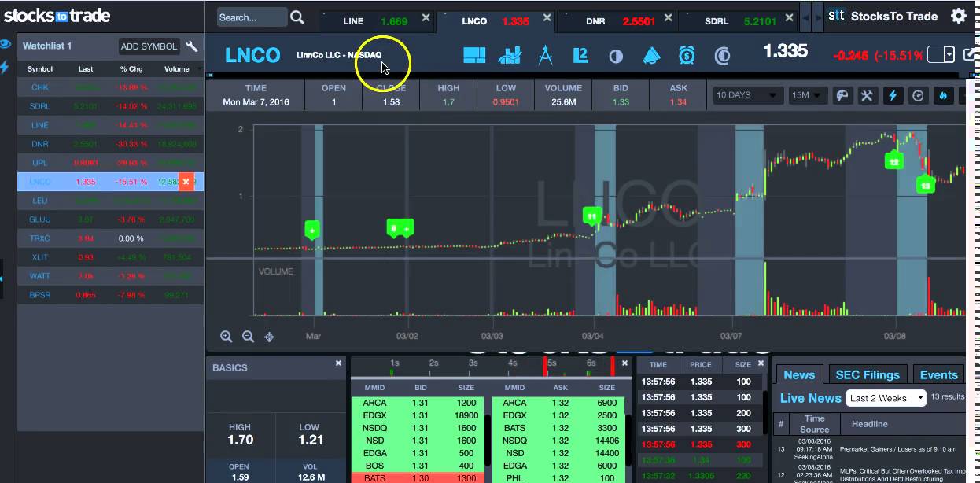Open the dollar alarm clock icon

click(687, 55)
